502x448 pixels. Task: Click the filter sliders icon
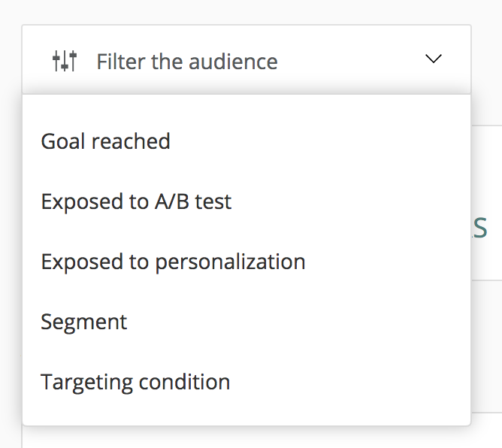pyautogui.click(x=65, y=61)
